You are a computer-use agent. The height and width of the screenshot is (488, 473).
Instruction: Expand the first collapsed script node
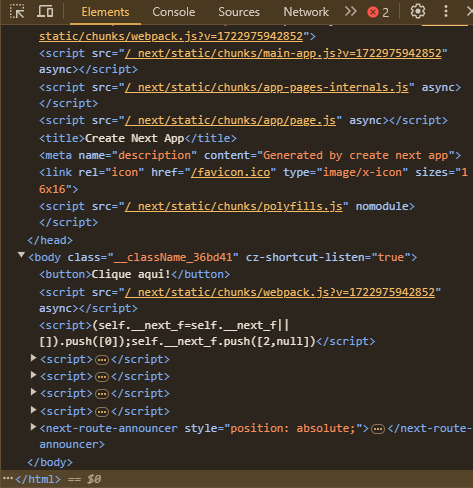tap(33, 358)
